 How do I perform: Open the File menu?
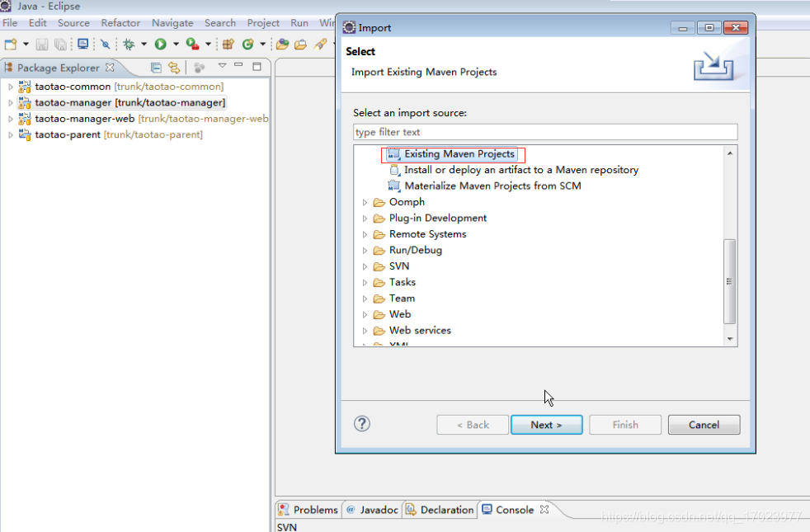10,23
